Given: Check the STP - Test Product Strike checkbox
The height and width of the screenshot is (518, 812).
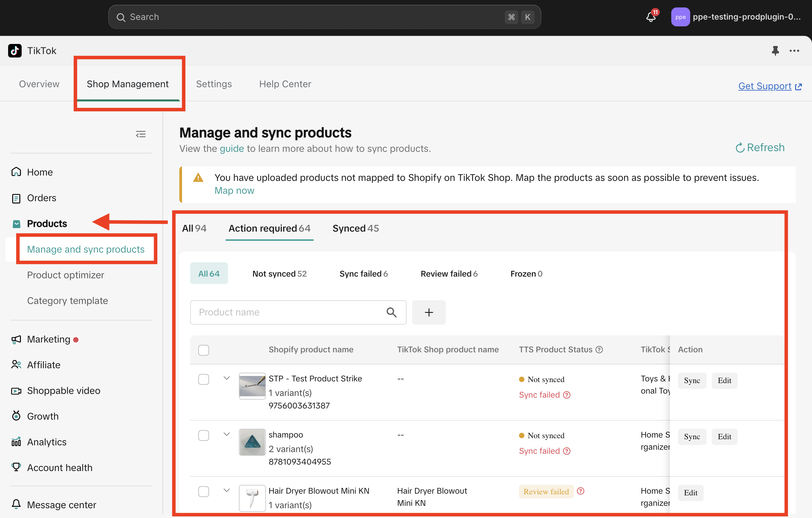Looking at the screenshot, I should click(204, 379).
